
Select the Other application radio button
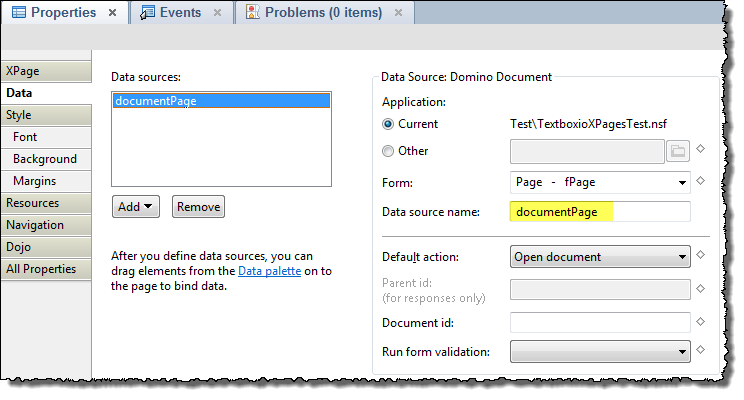[389, 151]
